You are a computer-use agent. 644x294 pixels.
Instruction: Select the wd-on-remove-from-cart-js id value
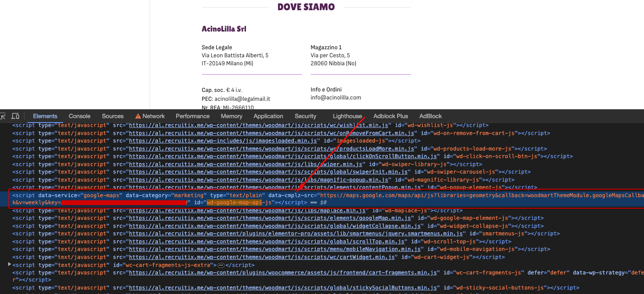click(x=471, y=133)
